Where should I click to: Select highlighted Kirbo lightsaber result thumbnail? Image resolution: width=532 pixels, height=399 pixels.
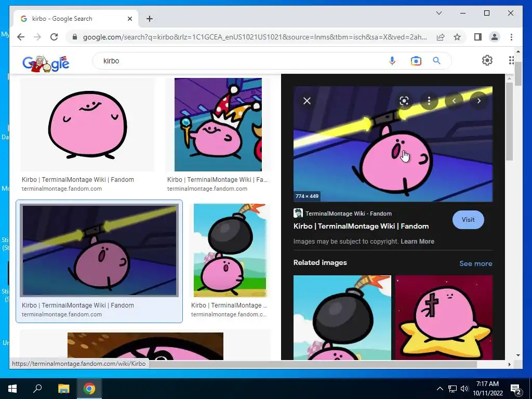(x=99, y=250)
